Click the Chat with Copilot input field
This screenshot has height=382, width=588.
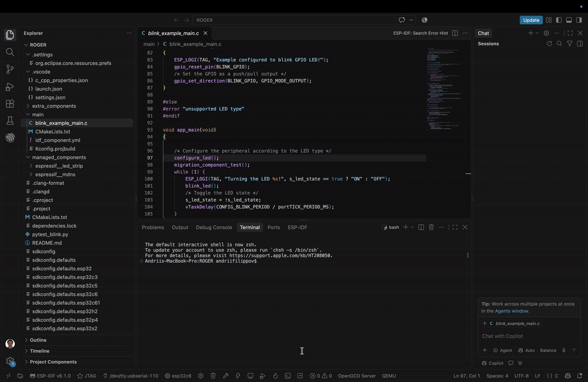[529, 336]
